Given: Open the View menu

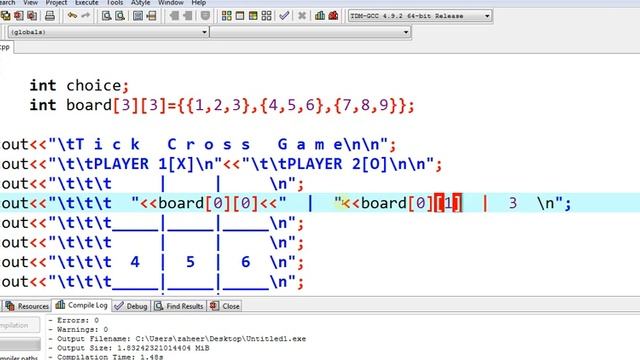Looking at the screenshot, I should coord(31,3).
